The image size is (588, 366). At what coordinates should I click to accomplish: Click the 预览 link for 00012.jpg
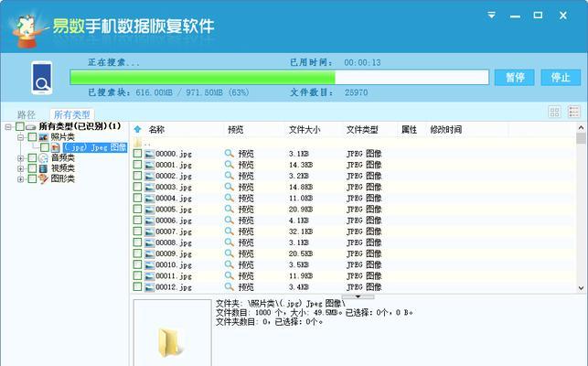pyautogui.click(x=246, y=287)
